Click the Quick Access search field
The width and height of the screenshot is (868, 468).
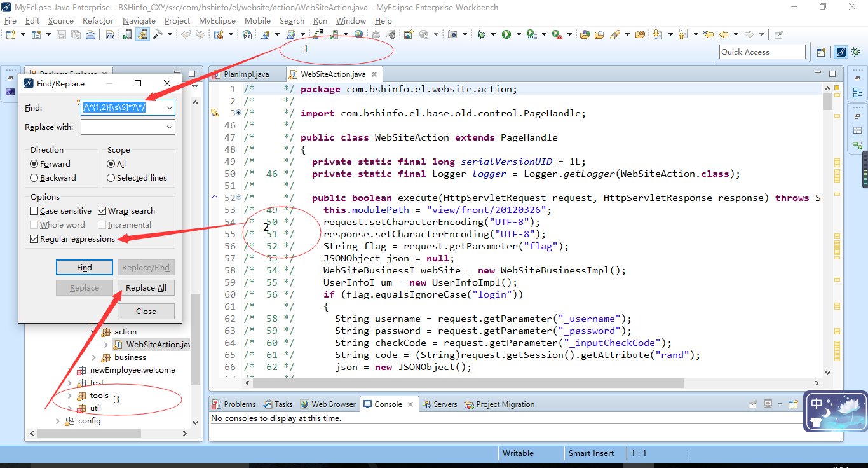point(763,52)
